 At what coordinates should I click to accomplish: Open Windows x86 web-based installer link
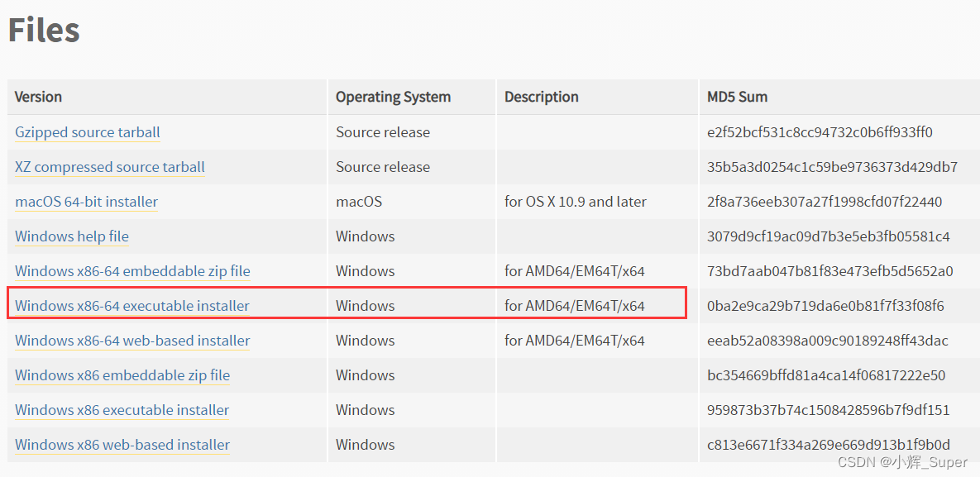click(122, 445)
